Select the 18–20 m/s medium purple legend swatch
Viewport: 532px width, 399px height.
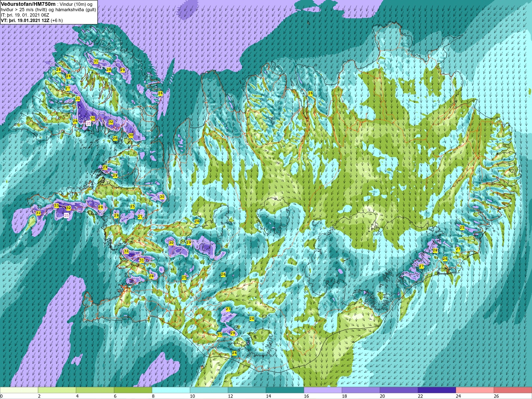pyautogui.click(x=361, y=390)
